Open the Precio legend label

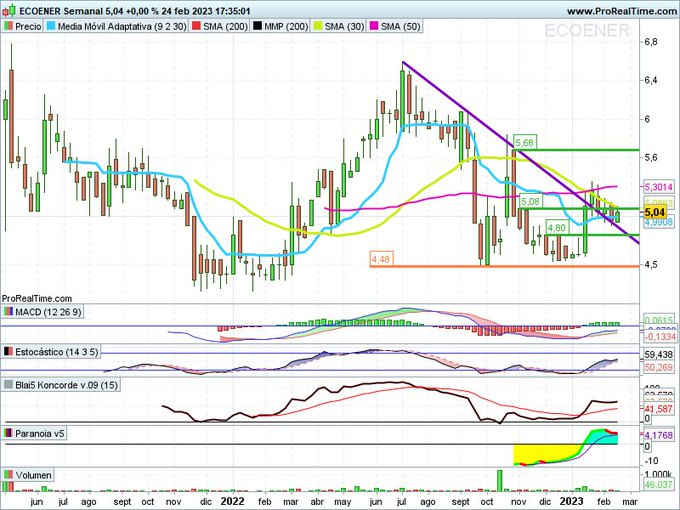point(28,26)
